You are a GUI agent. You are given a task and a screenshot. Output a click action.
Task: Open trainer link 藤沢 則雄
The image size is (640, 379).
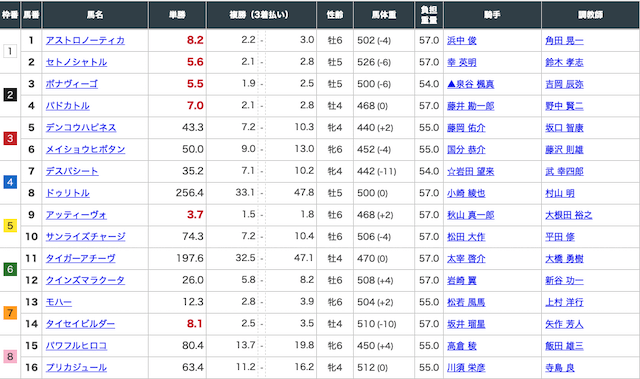pyautogui.click(x=564, y=149)
